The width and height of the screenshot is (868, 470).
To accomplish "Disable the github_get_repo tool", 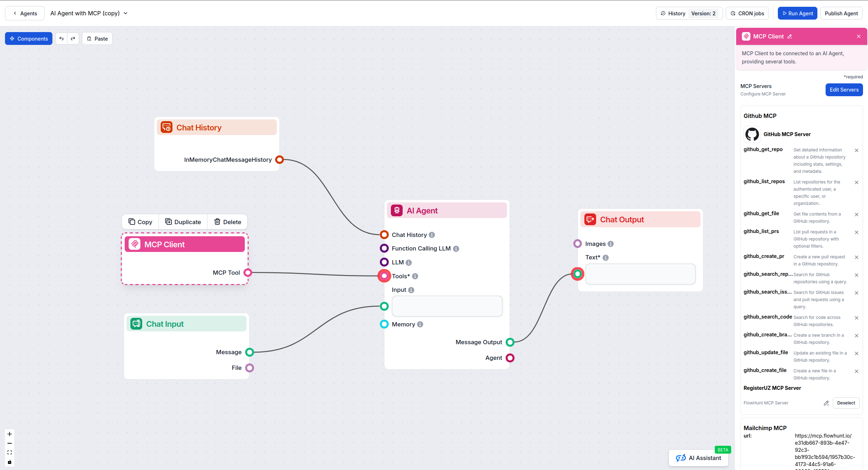I will [x=857, y=150].
